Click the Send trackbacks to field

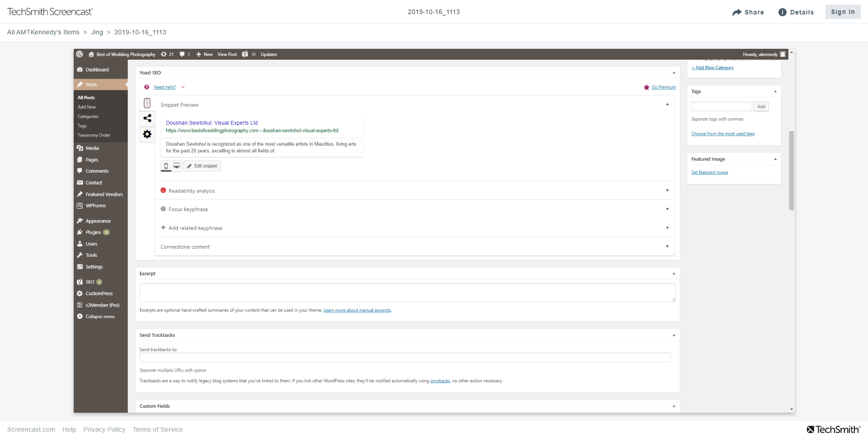(405, 358)
